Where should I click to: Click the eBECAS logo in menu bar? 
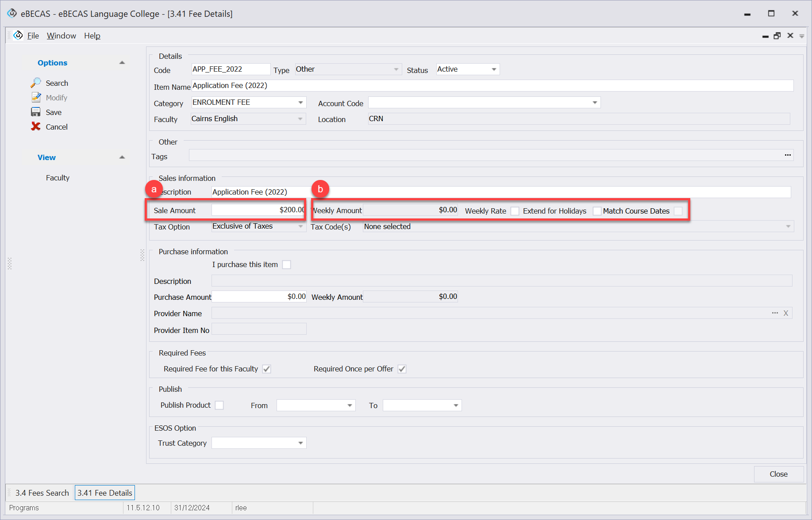18,35
